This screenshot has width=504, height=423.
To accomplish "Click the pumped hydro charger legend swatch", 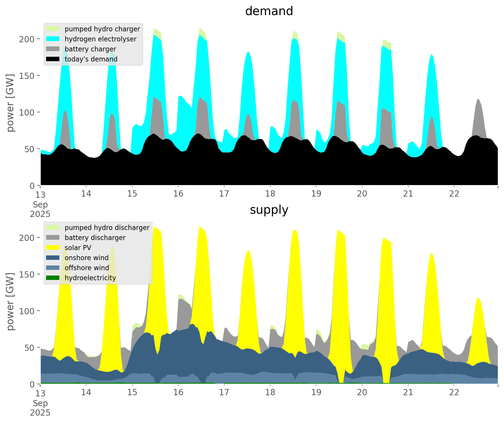I will [53, 29].
